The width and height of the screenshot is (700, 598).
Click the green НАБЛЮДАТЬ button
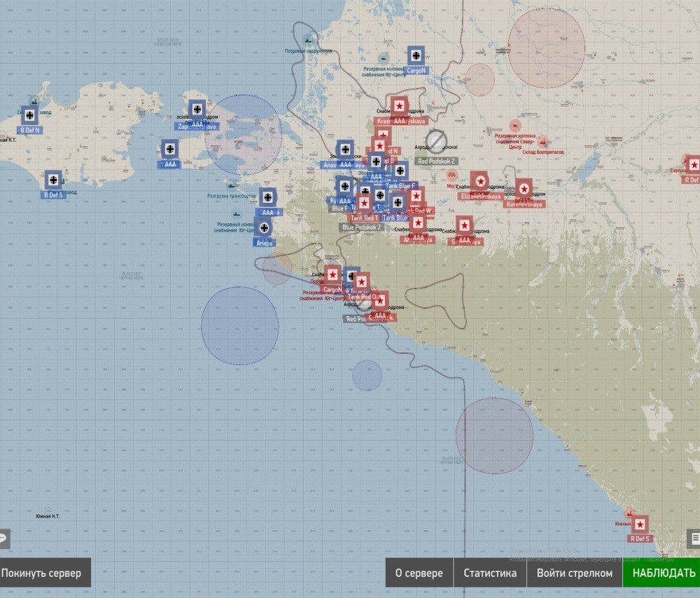point(661,573)
